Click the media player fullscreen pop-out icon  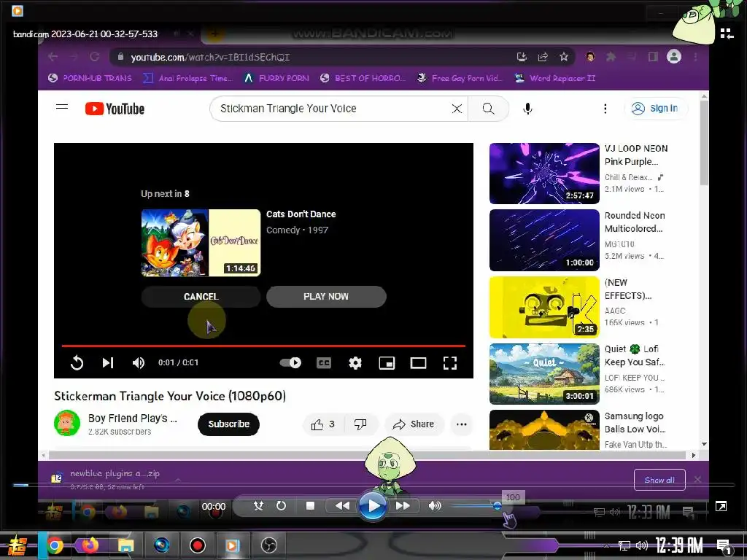point(721,506)
